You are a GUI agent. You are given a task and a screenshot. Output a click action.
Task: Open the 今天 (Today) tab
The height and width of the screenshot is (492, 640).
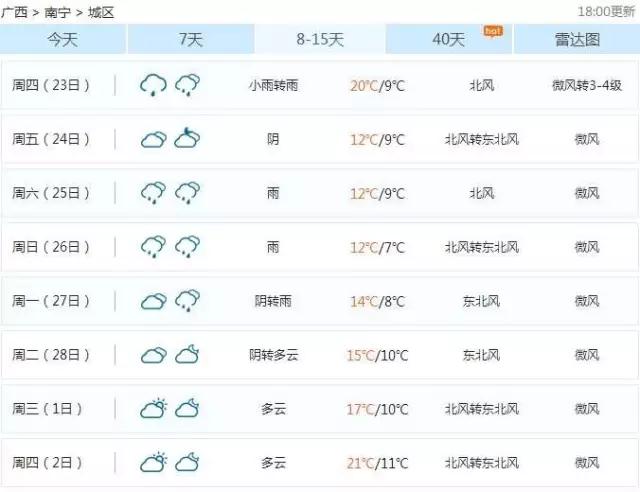(63, 40)
